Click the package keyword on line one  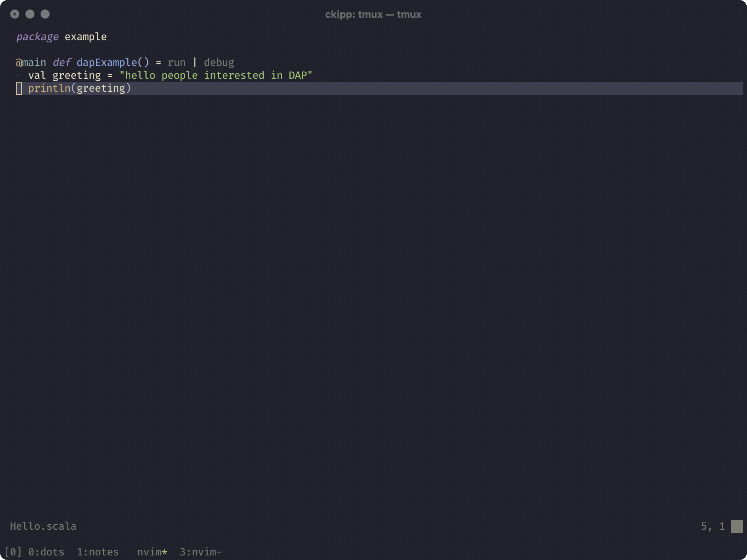(37, 37)
